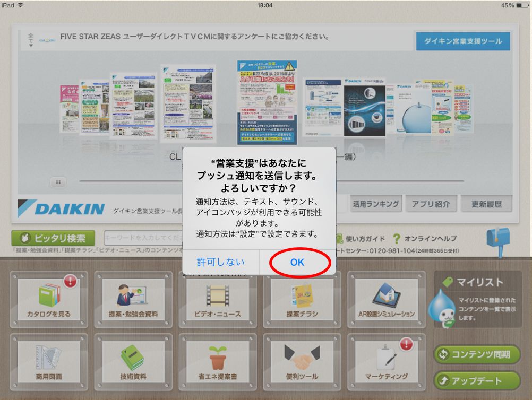
Task: Open the 省エネ提案書 plant tile
Action: tap(218, 362)
